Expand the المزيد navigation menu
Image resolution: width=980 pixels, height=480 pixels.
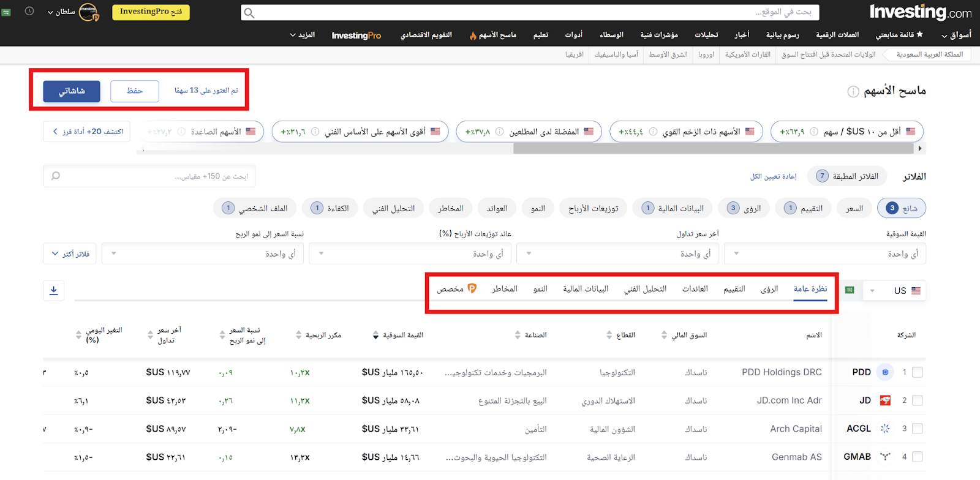coord(302,35)
